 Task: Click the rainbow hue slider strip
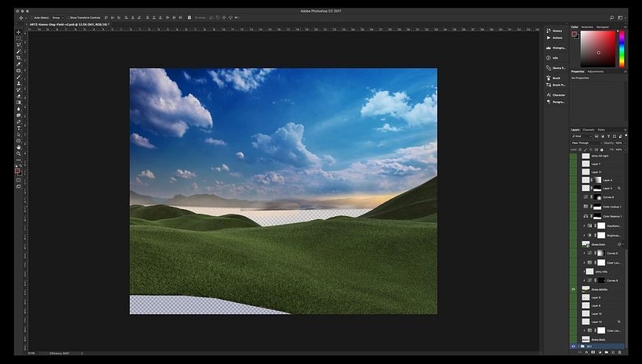click(x=622, y=49)
